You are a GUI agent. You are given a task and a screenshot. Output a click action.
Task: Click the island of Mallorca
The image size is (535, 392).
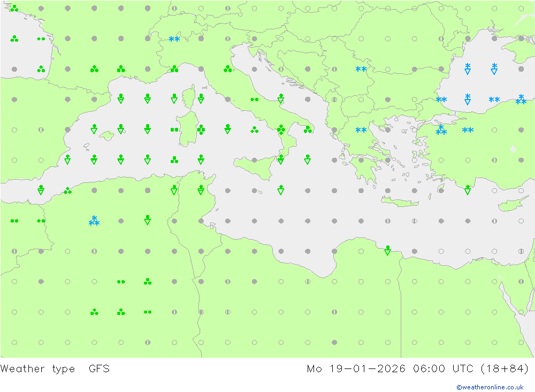tap(107, 136)
